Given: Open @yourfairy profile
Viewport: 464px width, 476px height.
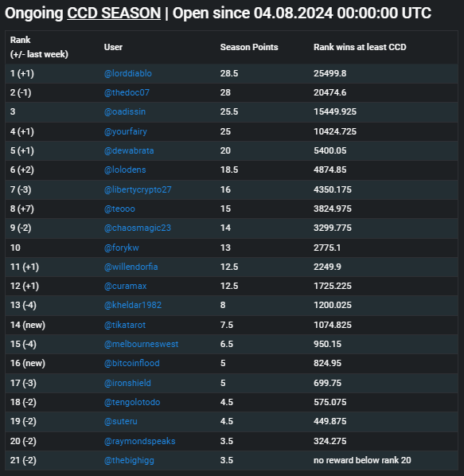Looking at the screenshot, I should tap(125, 131).
